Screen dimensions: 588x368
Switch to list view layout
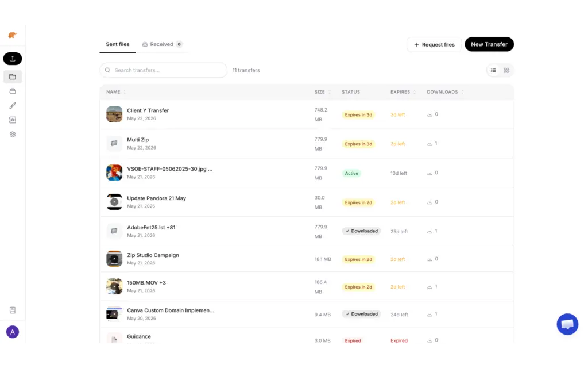coord(493,70)
